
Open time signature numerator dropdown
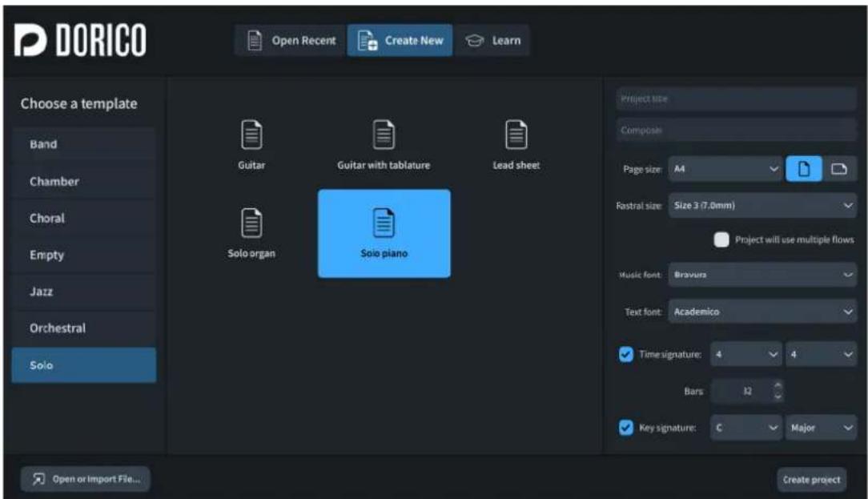tap(745, 355)
